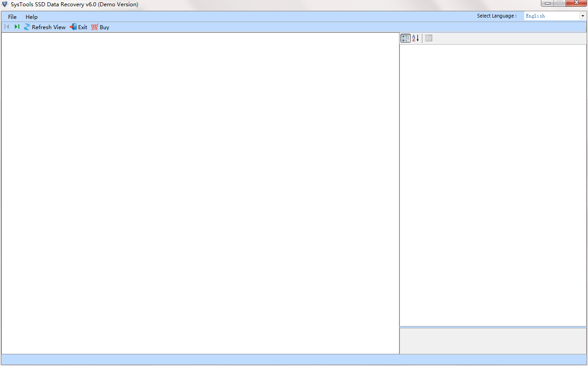This screenshot has height=366, width=588.
Task: Switch property grid to Categorized view
Action: [x=405, y=38]
